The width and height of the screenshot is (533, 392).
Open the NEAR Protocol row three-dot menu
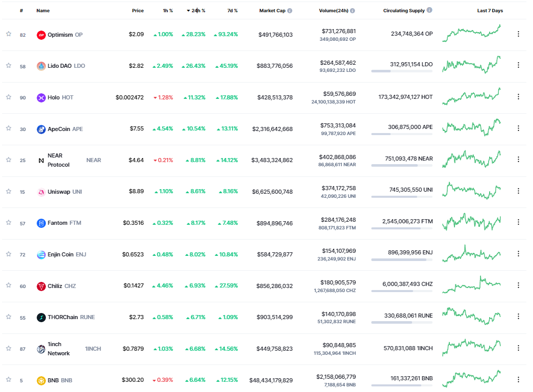click(x=518, y=160)
